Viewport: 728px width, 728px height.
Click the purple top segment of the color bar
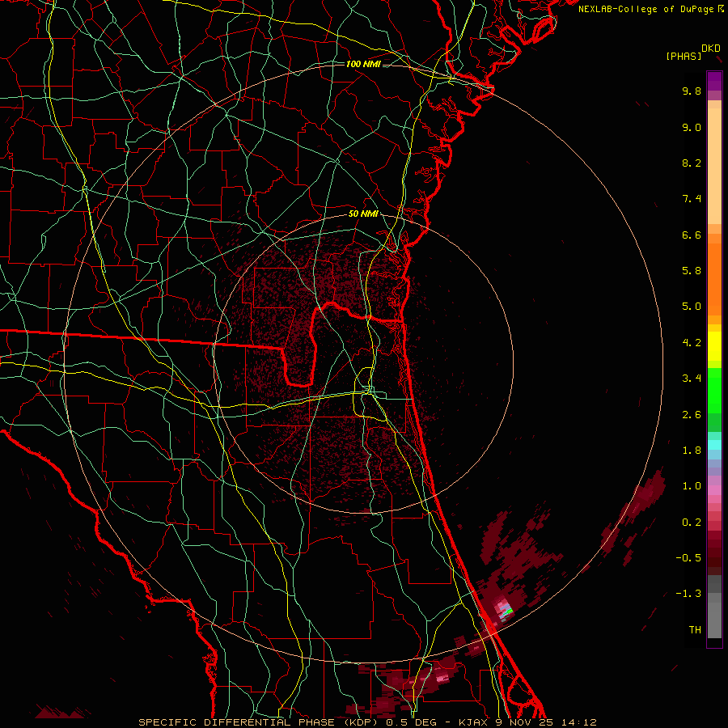[x=714, y=81]
